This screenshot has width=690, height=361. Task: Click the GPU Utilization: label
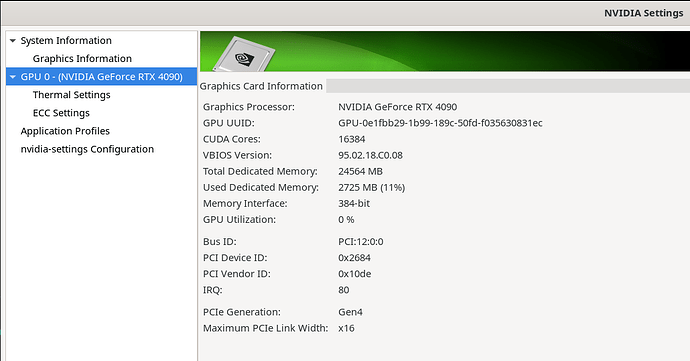239,219
